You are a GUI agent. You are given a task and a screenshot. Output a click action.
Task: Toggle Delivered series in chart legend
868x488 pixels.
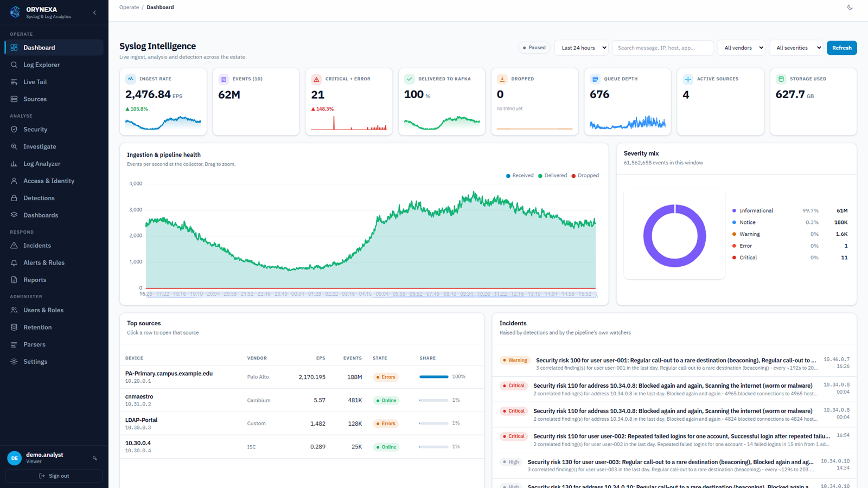coord(552,176)
